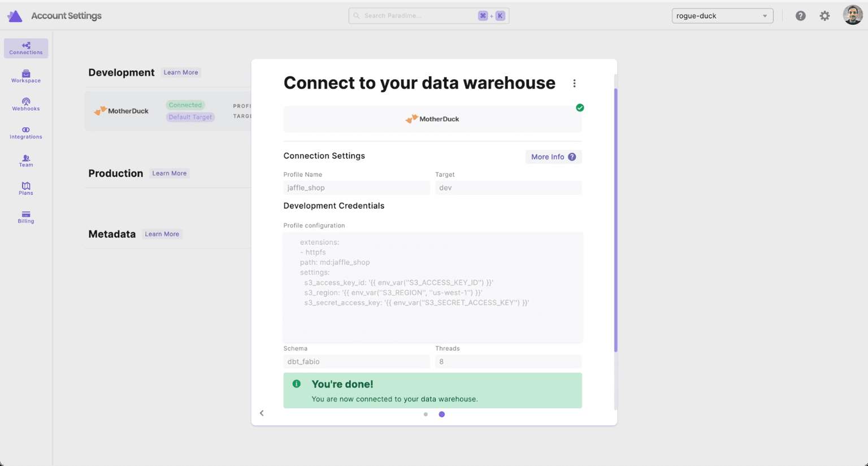
Task: Open Development Learn More link
Action: click(181, 72)
